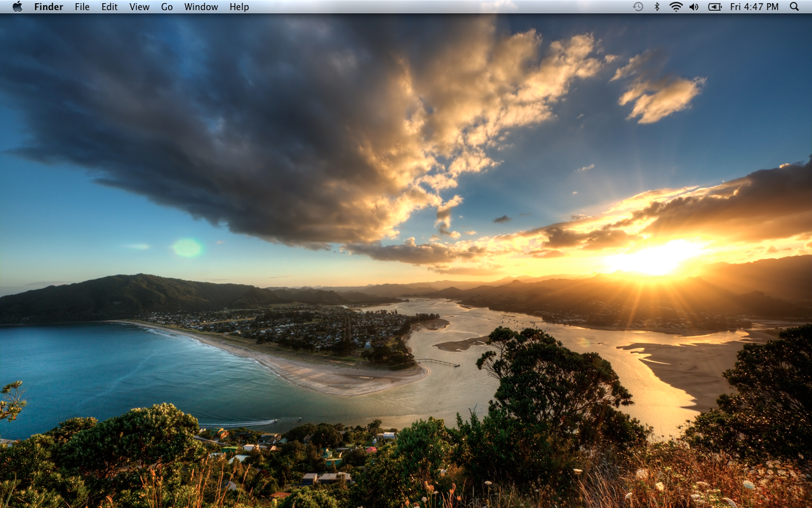Open the battery status menu

715,6
